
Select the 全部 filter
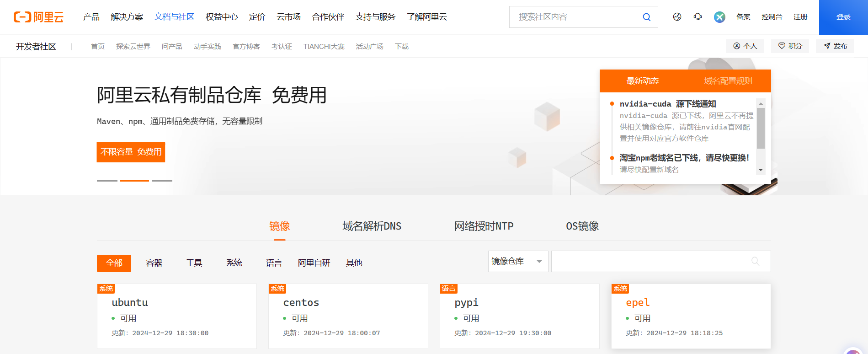(114, 263)
